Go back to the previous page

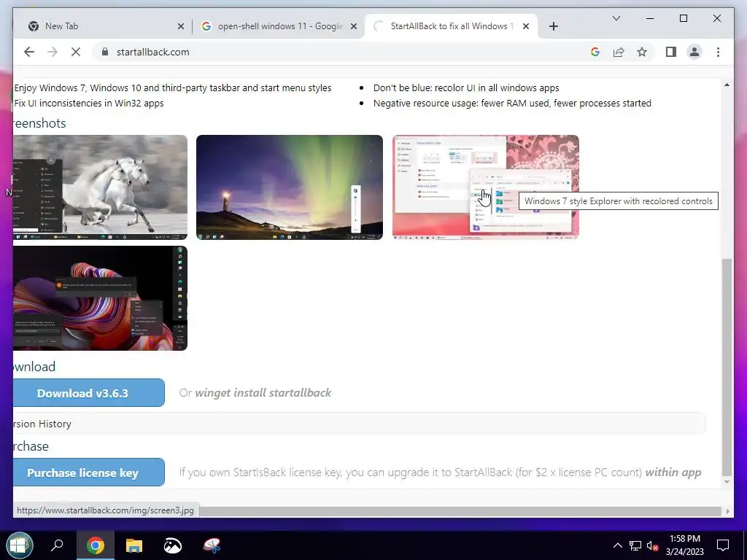coord(29,52)
